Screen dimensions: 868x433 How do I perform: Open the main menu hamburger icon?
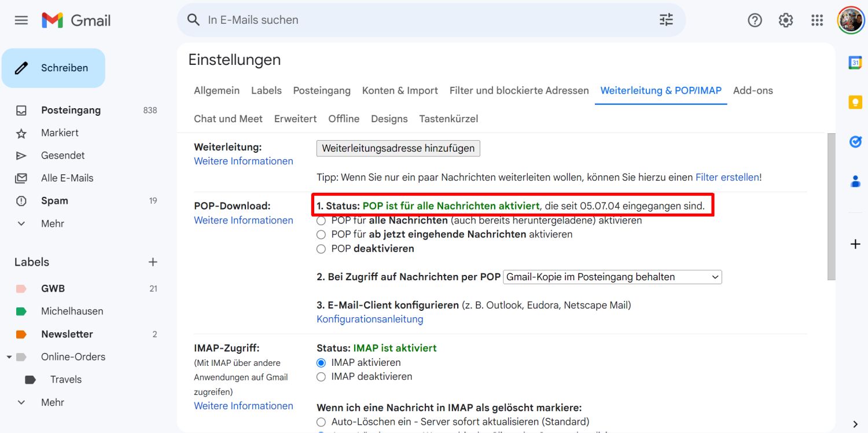coord(21,20)
